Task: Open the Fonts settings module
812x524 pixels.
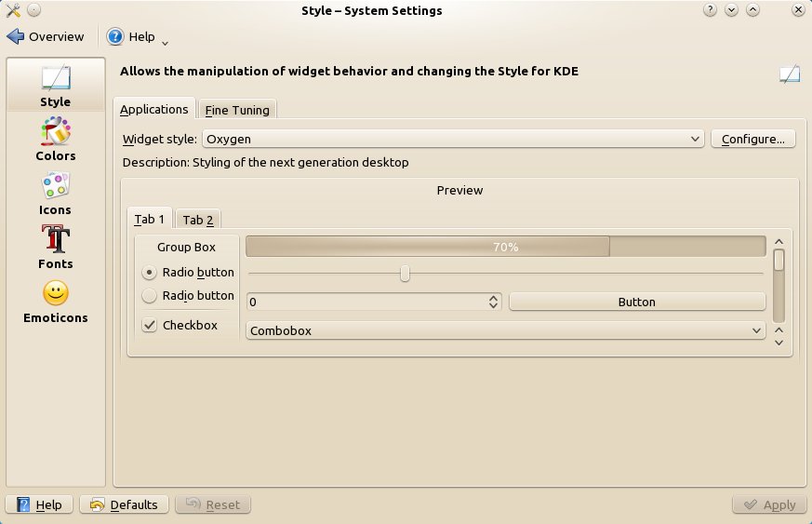Action: pos(56,248)
